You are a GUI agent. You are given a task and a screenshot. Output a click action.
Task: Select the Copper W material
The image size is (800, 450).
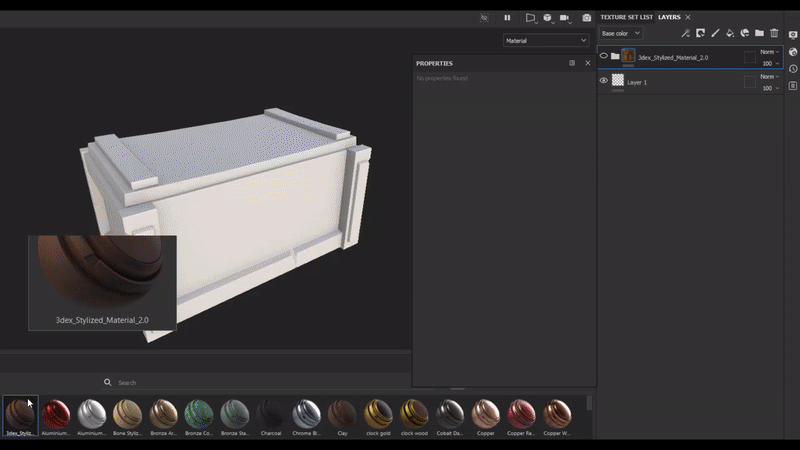(x=557, y=417)
